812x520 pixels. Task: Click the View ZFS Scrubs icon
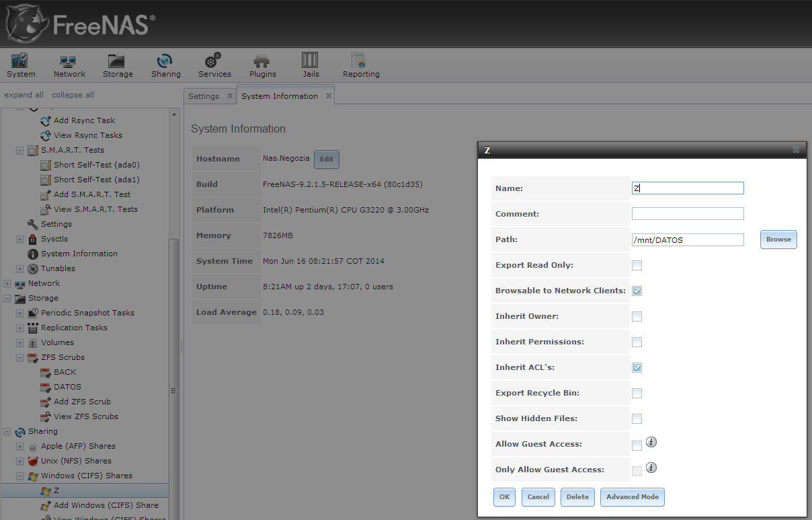click(x=46, y=416)
